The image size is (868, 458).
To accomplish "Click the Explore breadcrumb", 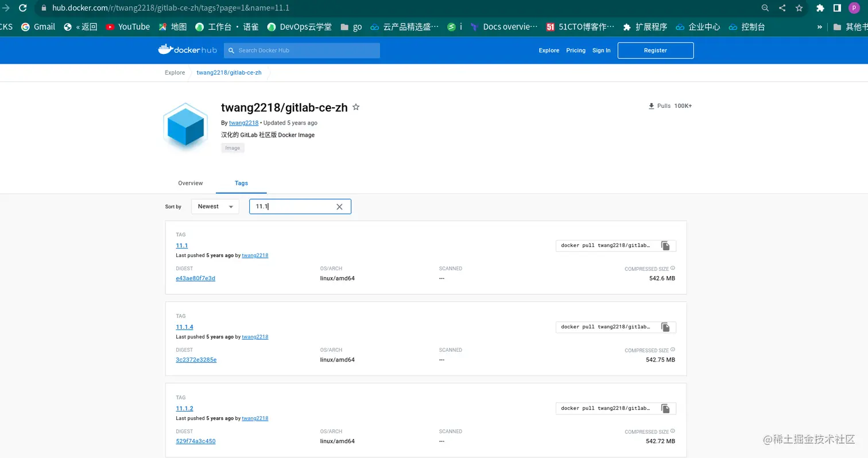I will click(175, 72).
